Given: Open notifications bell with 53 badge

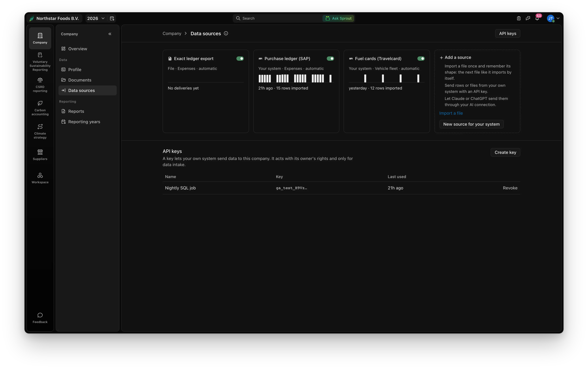Looking at the screenshot, I should coord(537,18).
